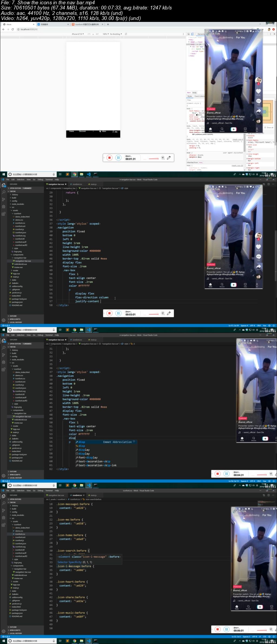Pause recording in the 00:01:31 recorder bar
The height and width of the screenshot is (644, 277).
click(118, 158)
